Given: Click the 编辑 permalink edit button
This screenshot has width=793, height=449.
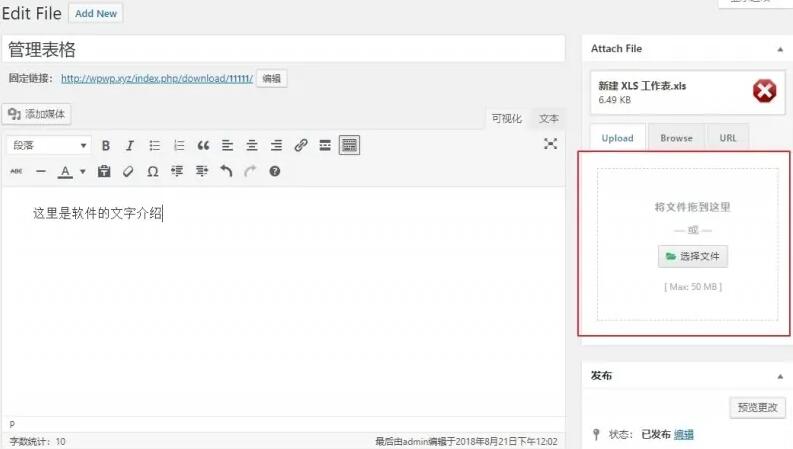Looking at the screenshot, I should [272, 78].
